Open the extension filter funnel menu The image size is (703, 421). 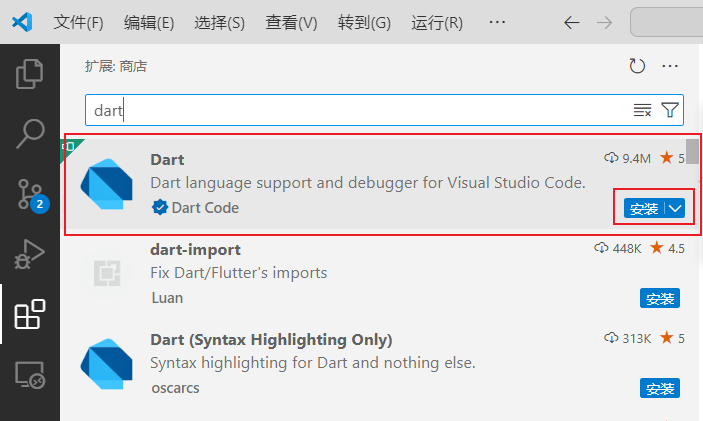[x=670, y=110]
